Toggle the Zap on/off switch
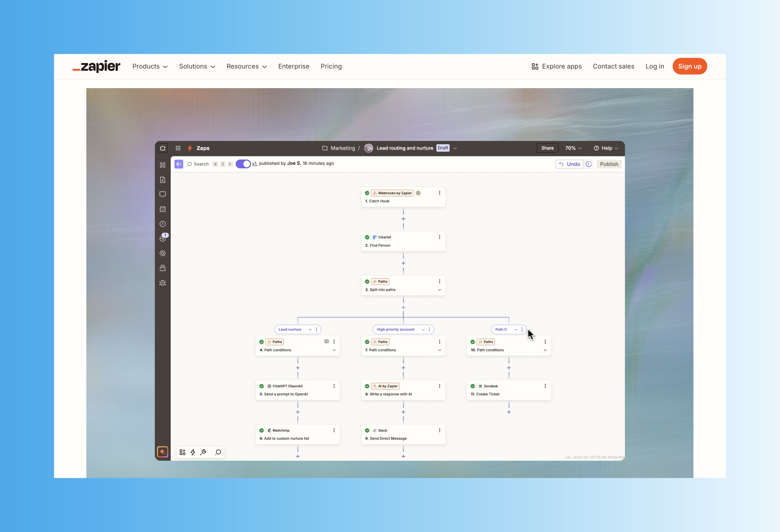 point(243,164)
